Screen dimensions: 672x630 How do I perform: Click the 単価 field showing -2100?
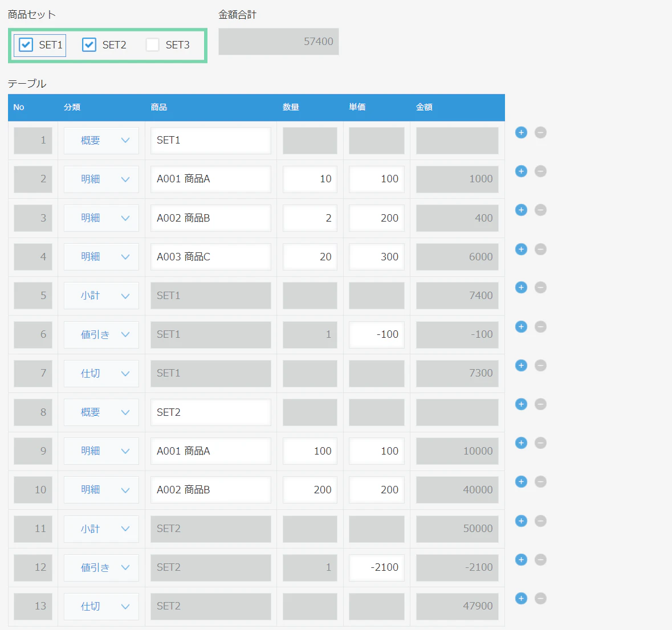(376, 567)
